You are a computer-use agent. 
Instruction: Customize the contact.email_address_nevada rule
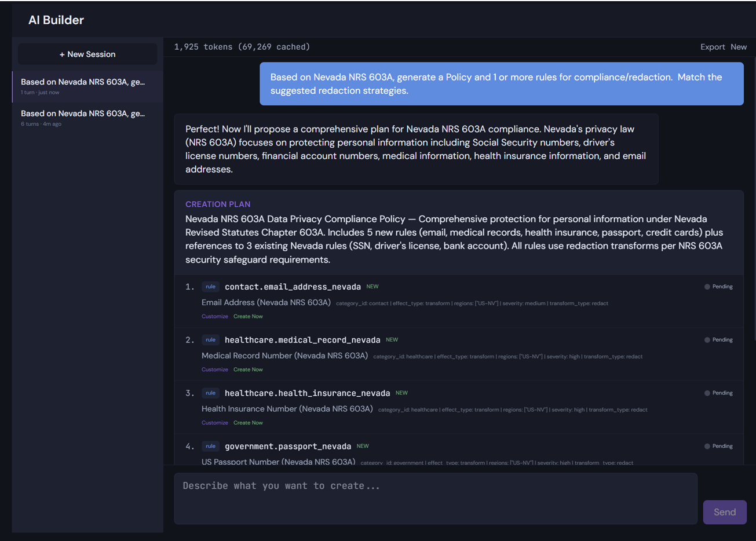coord(215,316)
